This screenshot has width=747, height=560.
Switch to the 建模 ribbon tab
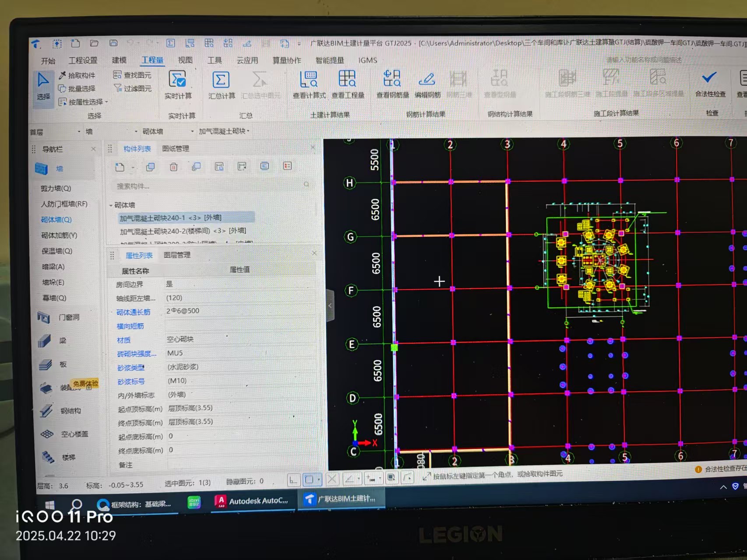[x=119, y=60]
